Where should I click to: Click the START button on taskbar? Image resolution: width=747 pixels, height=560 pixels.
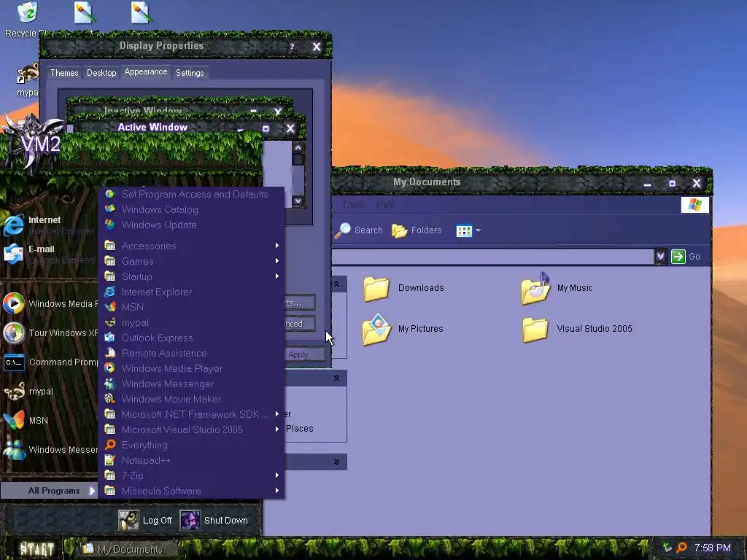(36, 549)
